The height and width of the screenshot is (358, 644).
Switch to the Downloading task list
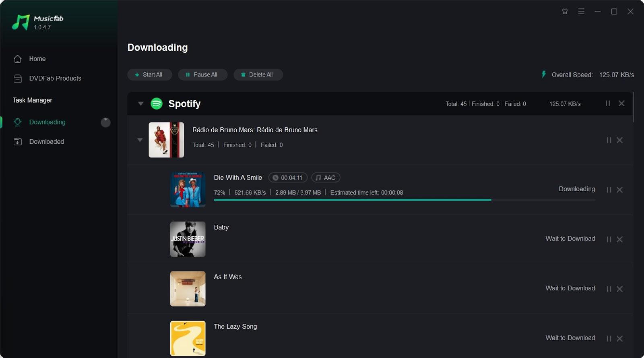pos(47,122)
